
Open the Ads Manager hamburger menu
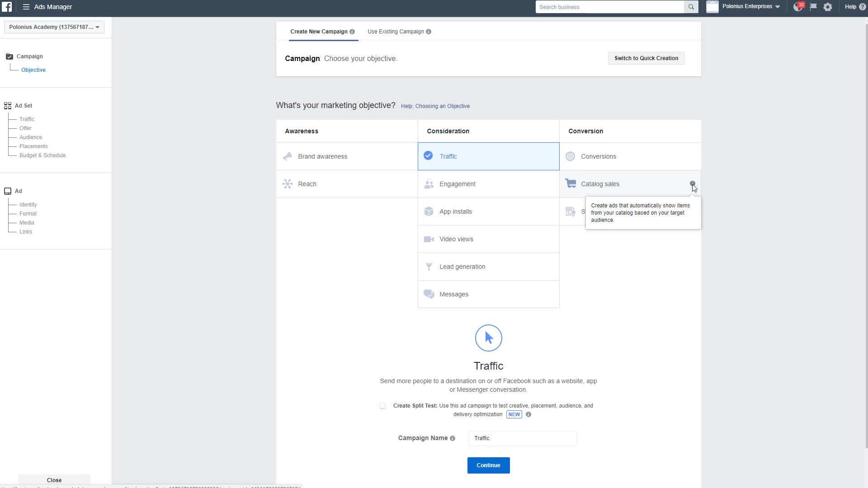26,7
